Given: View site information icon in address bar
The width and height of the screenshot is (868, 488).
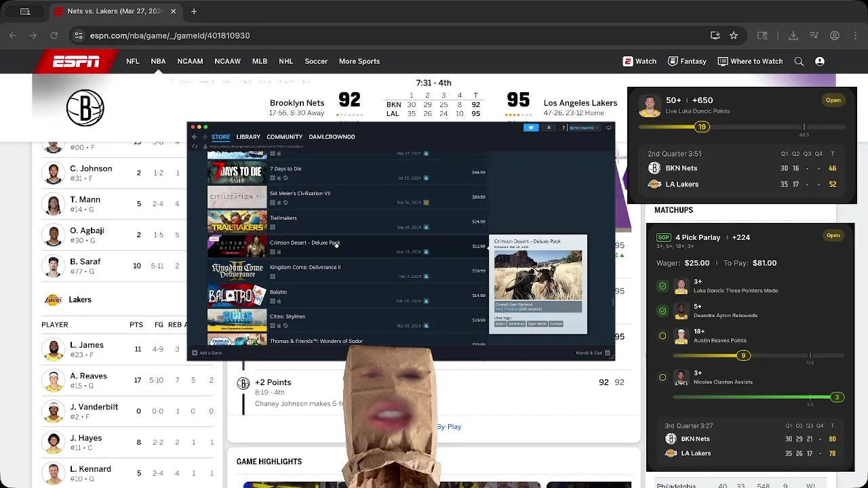Looking at the screenshot, I should point(79,35).
